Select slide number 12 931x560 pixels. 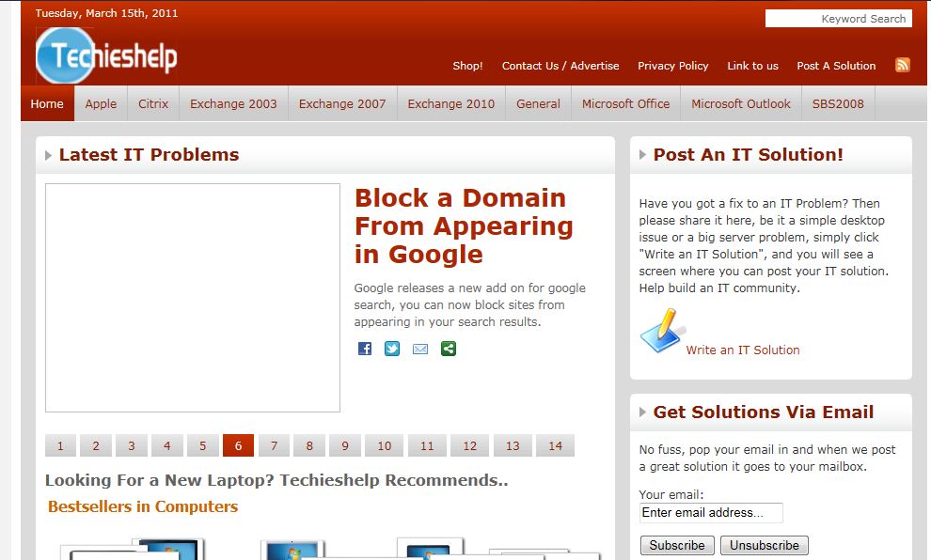[x=469, y=445]
